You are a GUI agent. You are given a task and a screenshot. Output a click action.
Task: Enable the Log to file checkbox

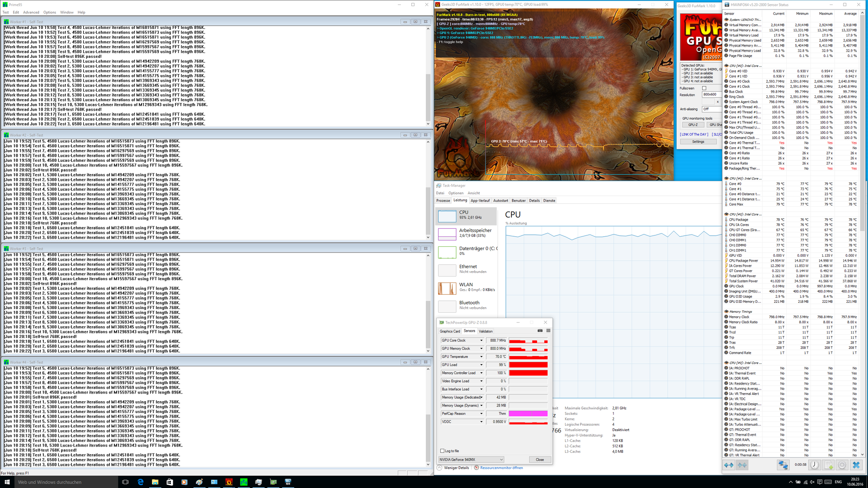pyautogui.click(x=442, y=451)
